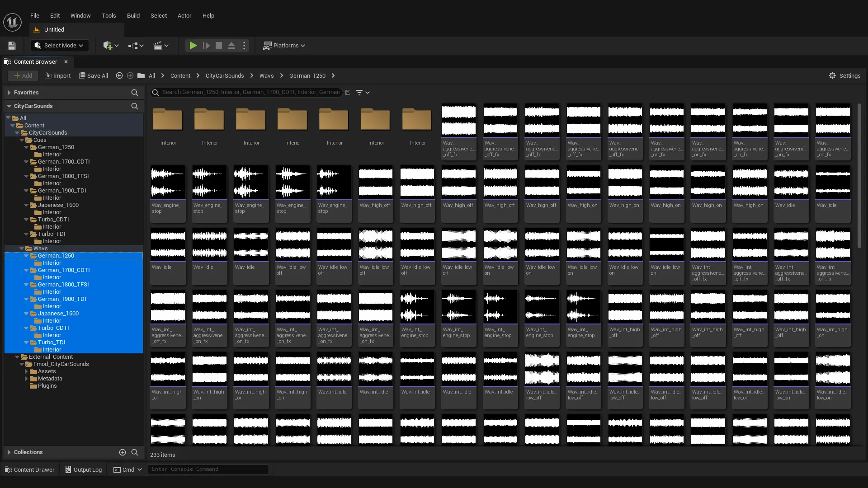Viewport: 868px width, 488px height.
Task: Click the asset view vertical scrollbar
Action: 859,176
